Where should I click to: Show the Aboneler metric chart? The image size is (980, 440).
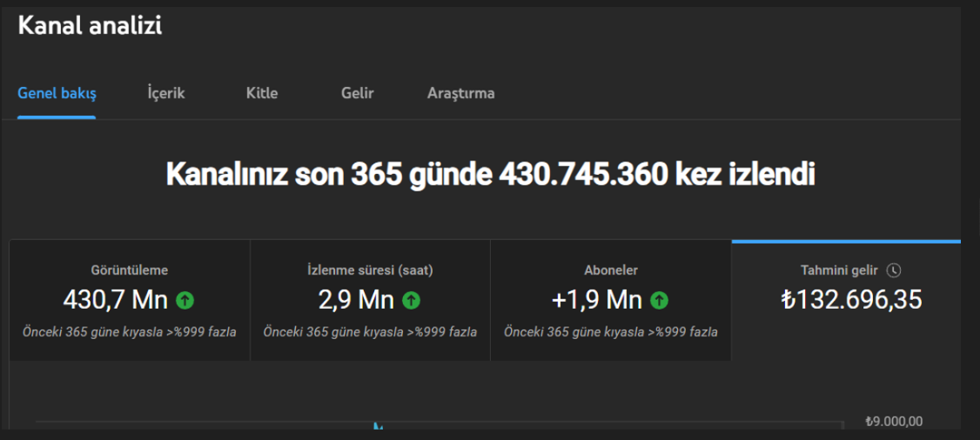pyautogui.click(x=611, y=300)
